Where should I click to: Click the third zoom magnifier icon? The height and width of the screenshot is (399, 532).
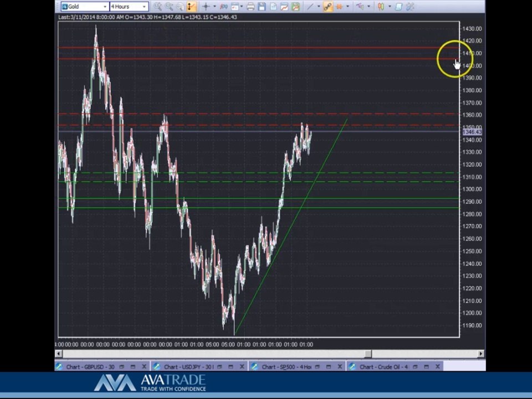click(180, 7)
